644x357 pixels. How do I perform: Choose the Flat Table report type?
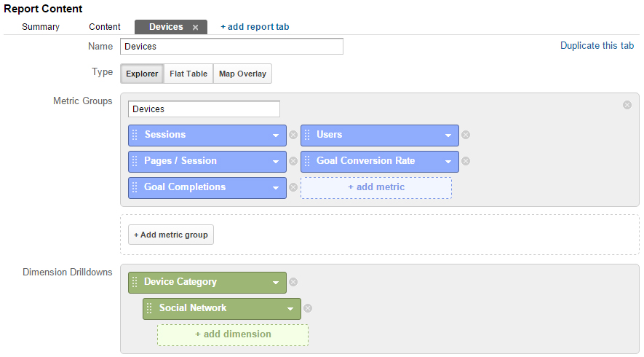[188, 74]
